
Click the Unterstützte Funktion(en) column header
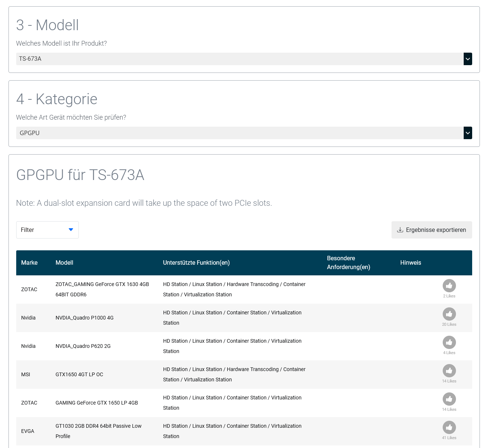196,262
